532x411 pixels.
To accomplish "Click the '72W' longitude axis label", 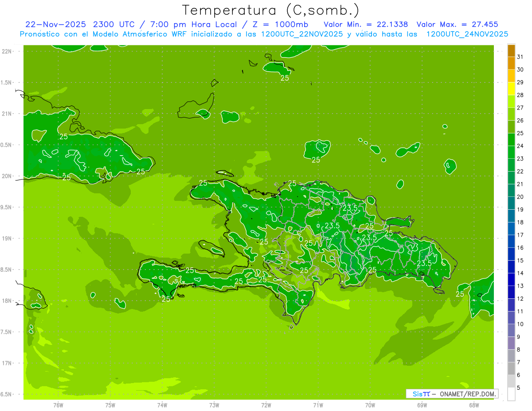I will click(x=266, y=405).
